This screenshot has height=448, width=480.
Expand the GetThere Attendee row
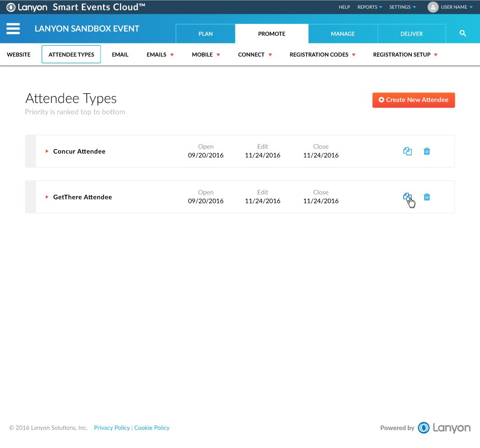pos(47,197)
